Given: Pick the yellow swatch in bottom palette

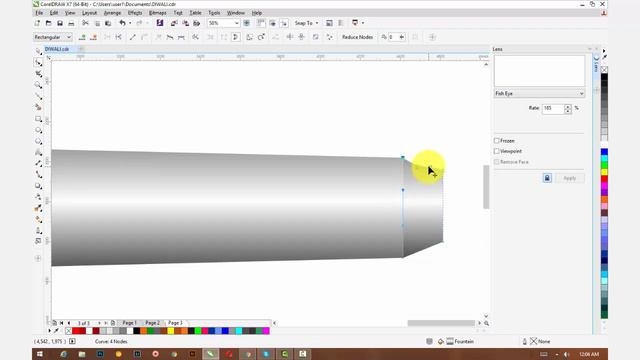Looking at the screenshot, I should (x=171, y=331).
